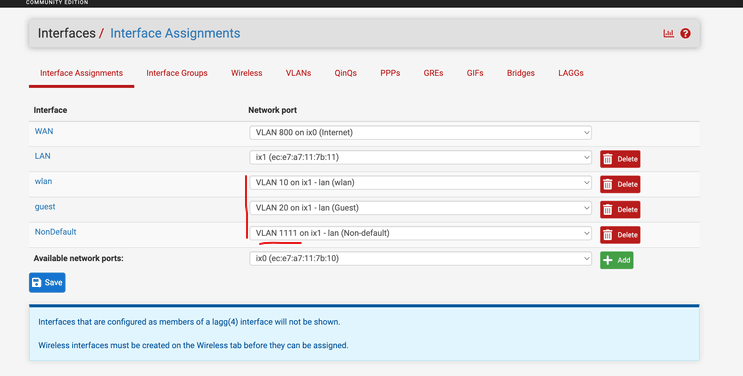743x376 pixels.
Task: Switch to the QinQs tab
Action: (x=345, y=73)
